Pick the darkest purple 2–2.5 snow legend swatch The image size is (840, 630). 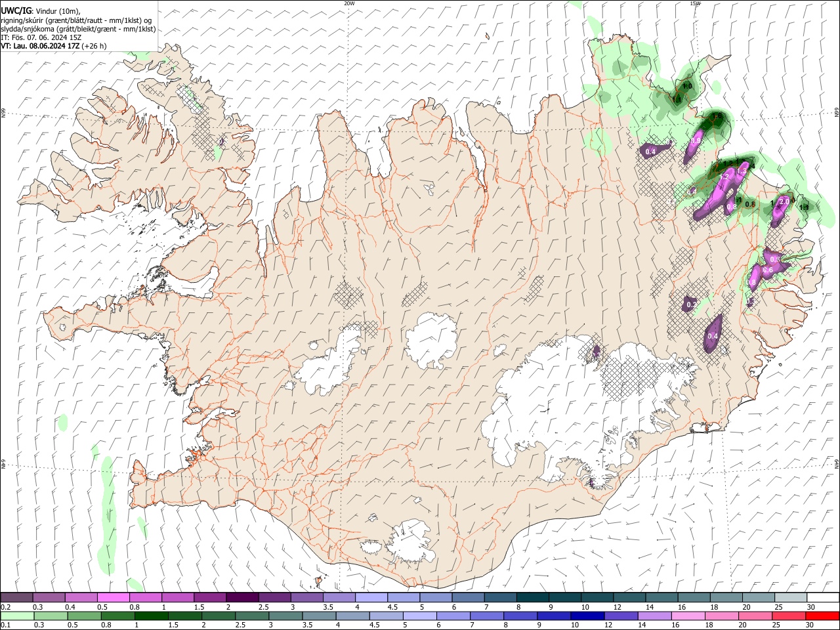[x=241, y=597]
